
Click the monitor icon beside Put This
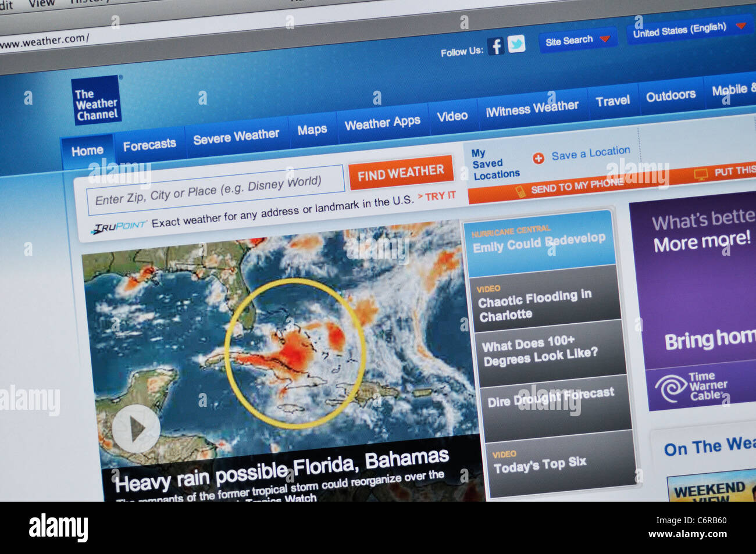click(701, 174)
